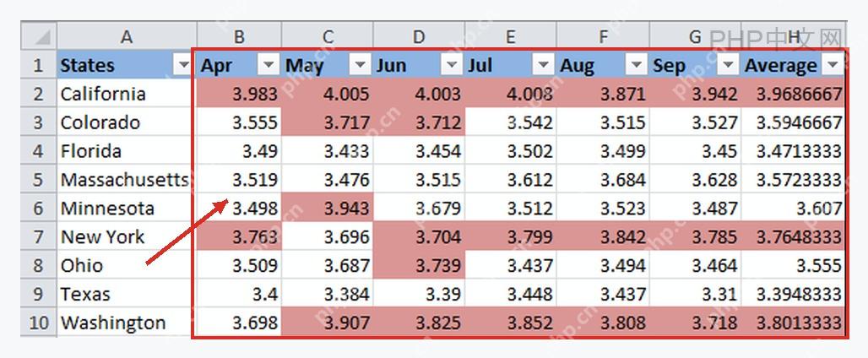Screen dimensions: 868x358
Task: Select row 1 header
Action: tap(39, 65)
